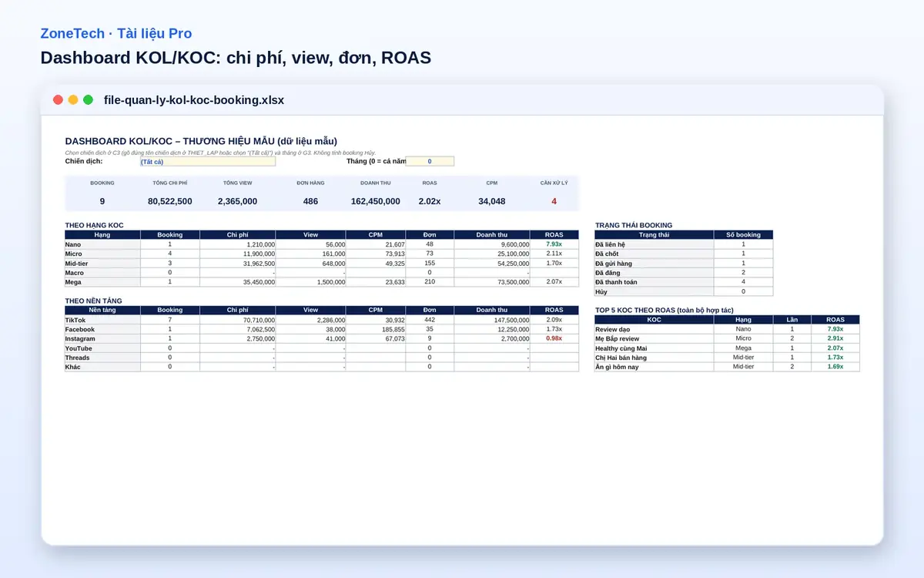Select the TikTok revenue cell 147,500,000
924x578 pixels.
pyautogui.click(x=492, y=320)
